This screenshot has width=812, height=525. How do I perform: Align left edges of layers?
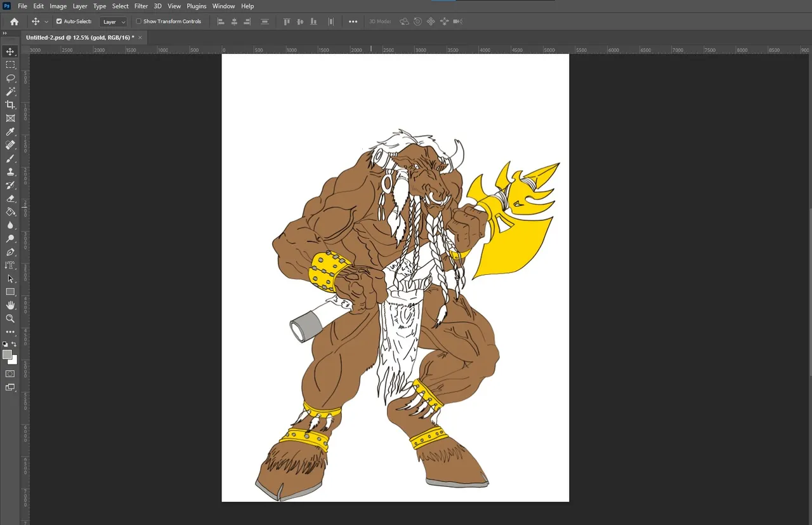(221, 22)
